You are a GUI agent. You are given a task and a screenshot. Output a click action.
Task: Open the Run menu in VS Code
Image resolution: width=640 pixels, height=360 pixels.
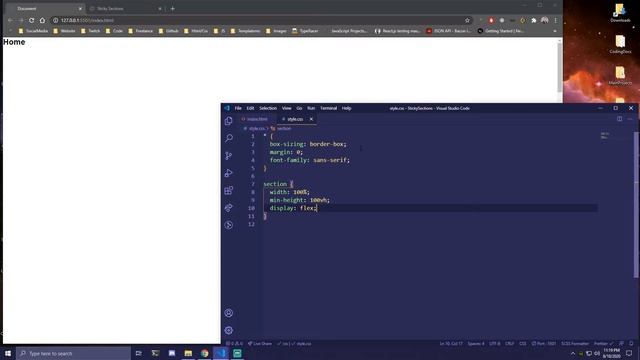[311, 108]
